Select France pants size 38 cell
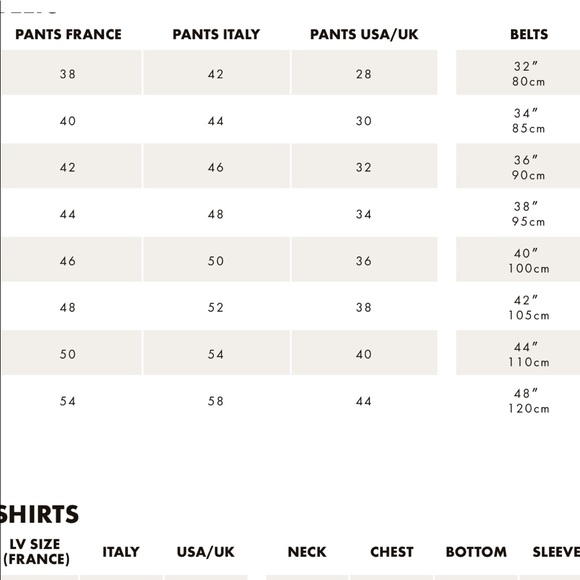580x580 pixels. coord(71,72)
